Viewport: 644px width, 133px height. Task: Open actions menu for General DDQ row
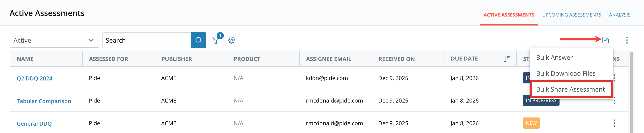[x=614, y=123]
